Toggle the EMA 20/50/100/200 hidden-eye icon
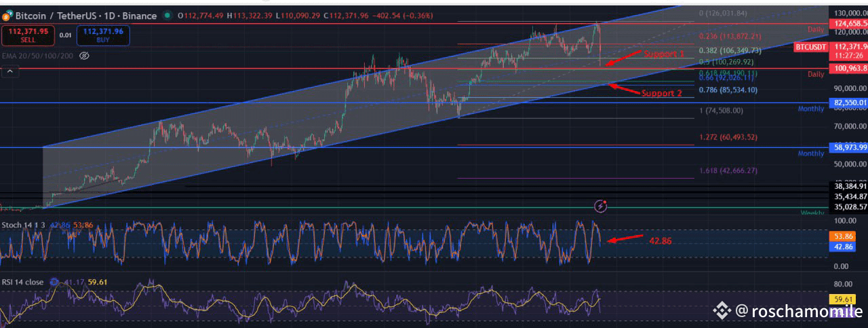The image size is (868, 328). pos(85,56)
